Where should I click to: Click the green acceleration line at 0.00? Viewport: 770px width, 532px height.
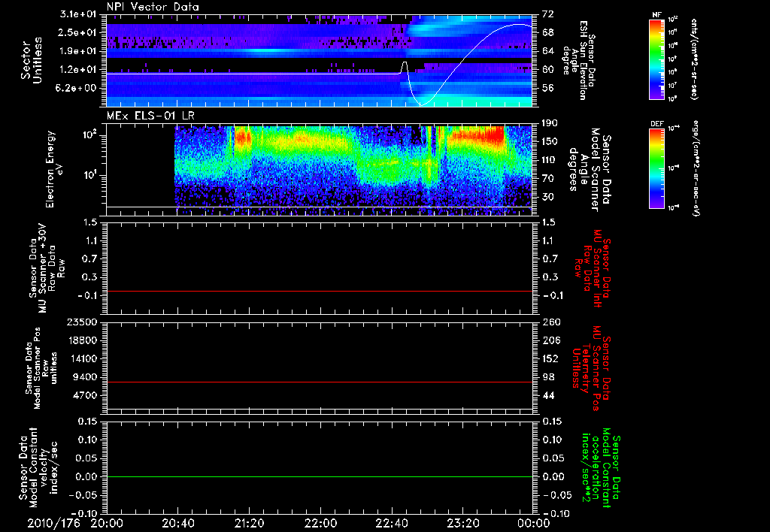320,476
